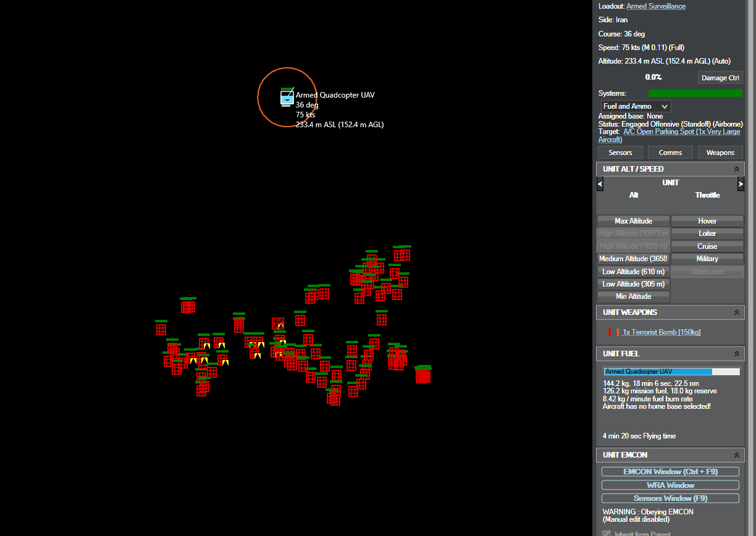Open the WRA Window
Viewport: 756px width, 536px height.
point(670,485)
